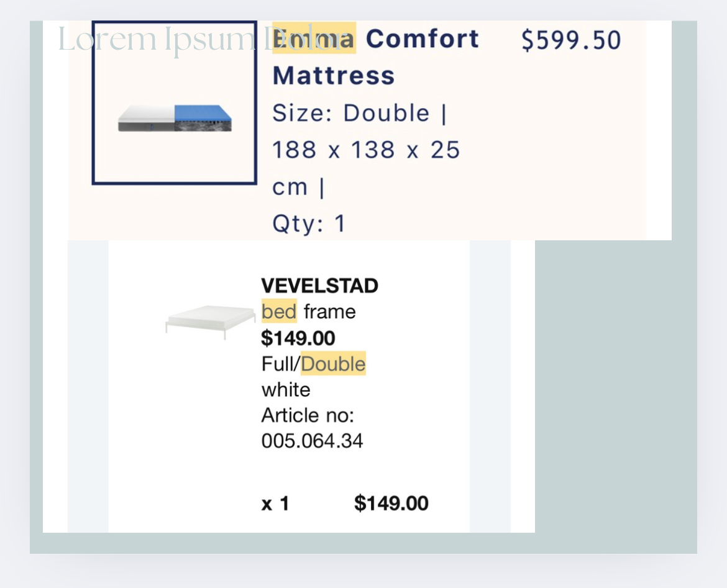Select article number 005.064.34
The width and height of the screenshot is (727, 588).
pyautogui.click(x=312, y=441)
